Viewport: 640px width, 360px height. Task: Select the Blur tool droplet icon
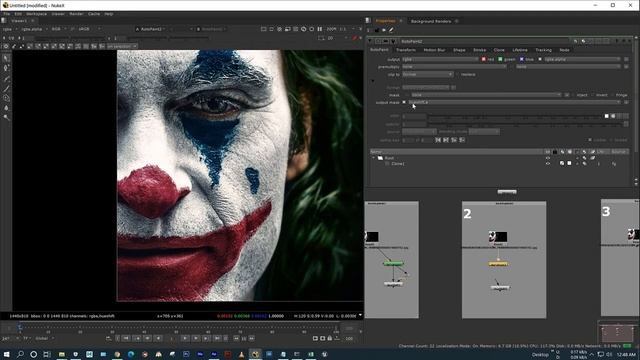[x=6, y=108]
